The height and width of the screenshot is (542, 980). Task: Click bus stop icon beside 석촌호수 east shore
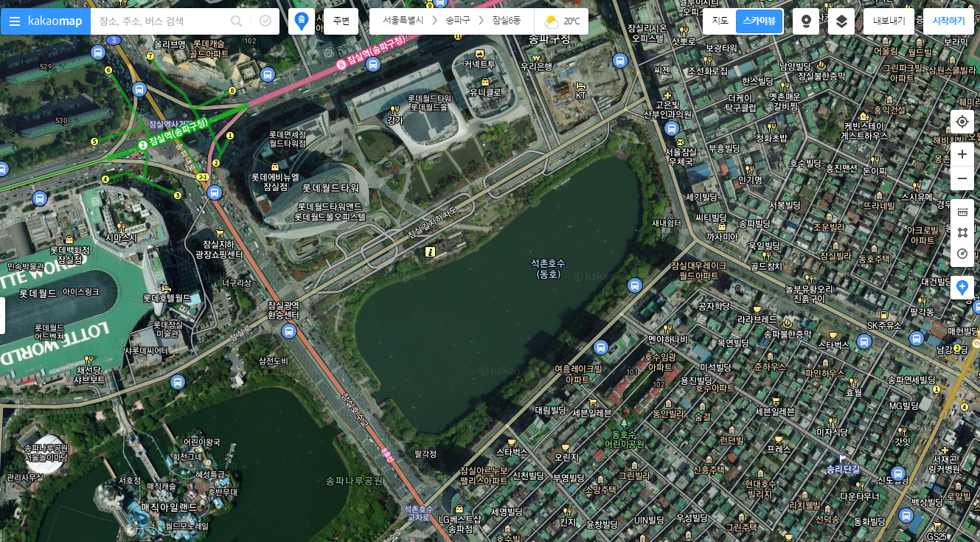[634, 285]
